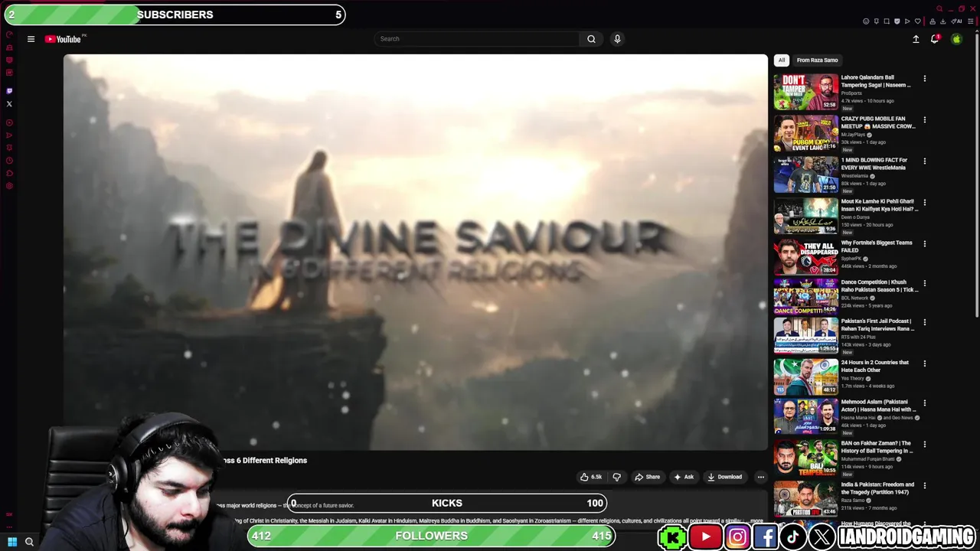Screen dimensions: 980x551
Task: Click the browser tab search magnifier
Action: click(x=939, y=8)
